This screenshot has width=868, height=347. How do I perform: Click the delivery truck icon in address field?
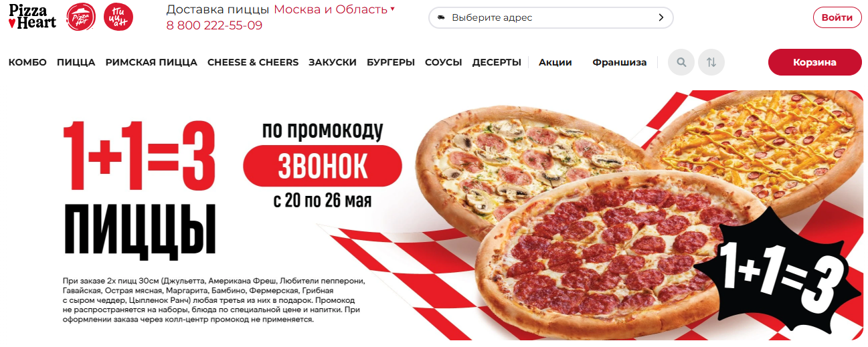[x=440, y=17]
